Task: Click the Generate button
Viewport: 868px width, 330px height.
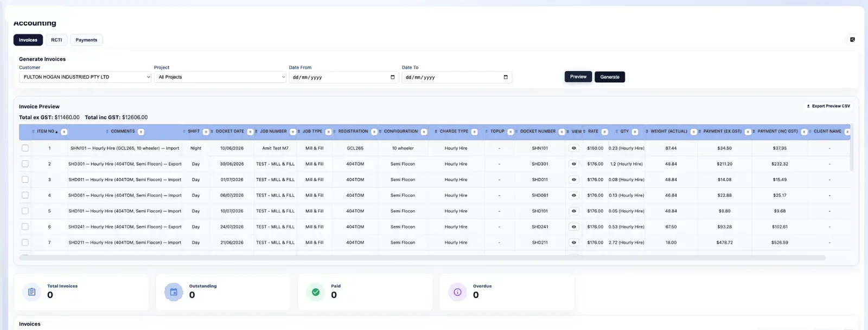Action: [x=610, y=77]
